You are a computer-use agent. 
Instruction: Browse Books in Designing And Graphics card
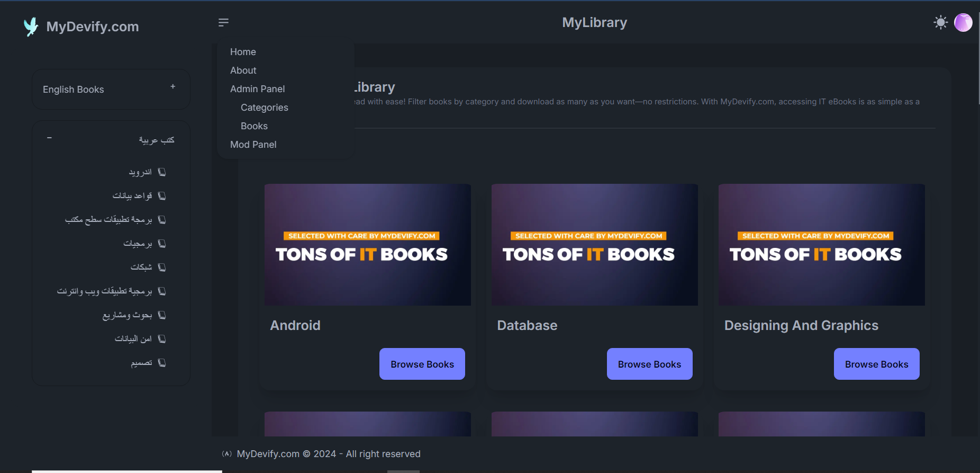click(876, 364)
